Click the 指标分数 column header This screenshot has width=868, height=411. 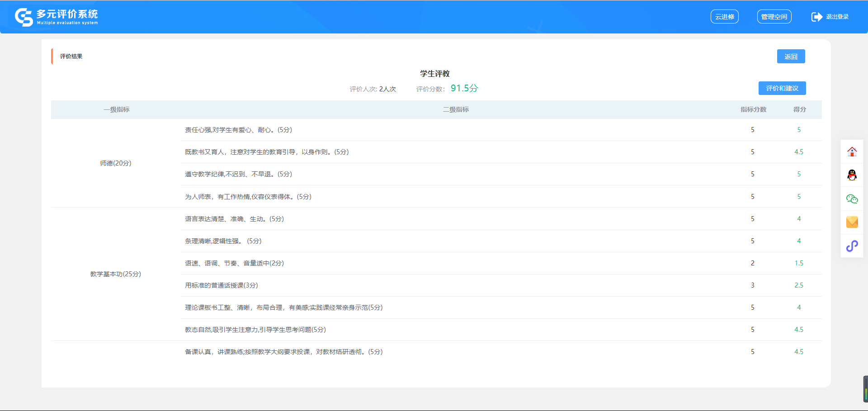click(x=753, y=109)
